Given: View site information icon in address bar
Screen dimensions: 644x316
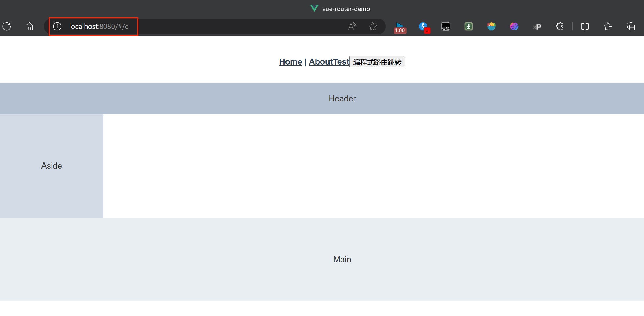Looking at the screenshot, I should click(57, 26).
